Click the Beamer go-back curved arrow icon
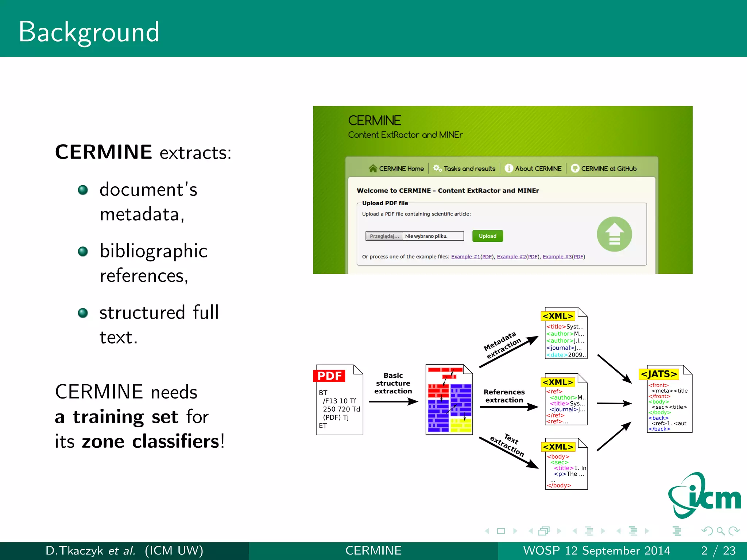 click(x=707, y=531)
